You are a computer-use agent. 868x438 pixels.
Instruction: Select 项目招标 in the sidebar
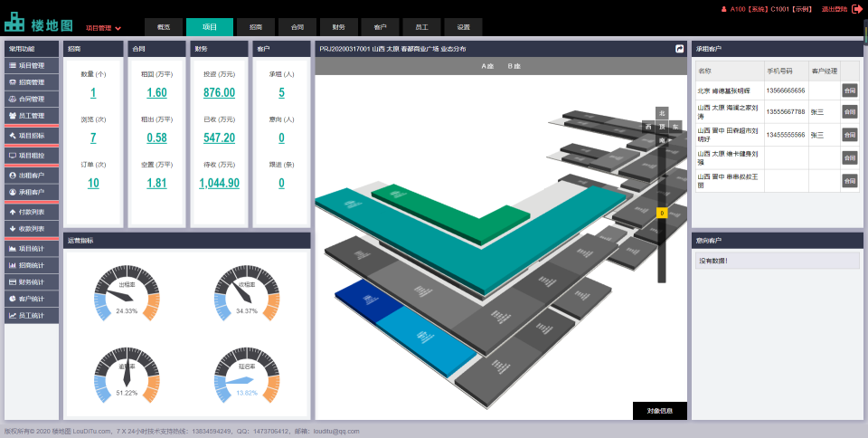pos(32,136)
